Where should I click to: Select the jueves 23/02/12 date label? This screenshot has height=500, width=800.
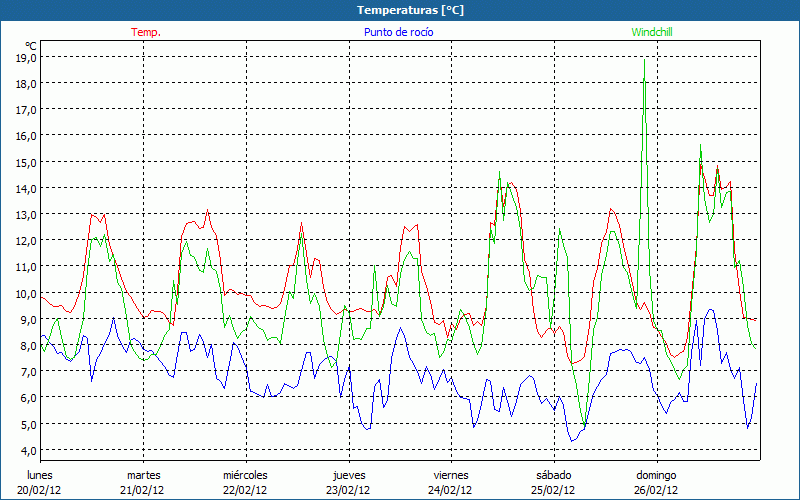(x=348, y=482)
